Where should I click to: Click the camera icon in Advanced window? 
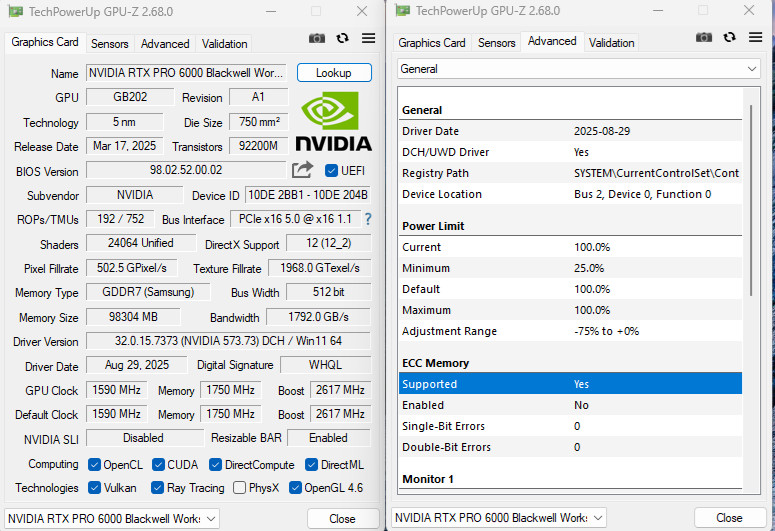[x=704, y=37]
